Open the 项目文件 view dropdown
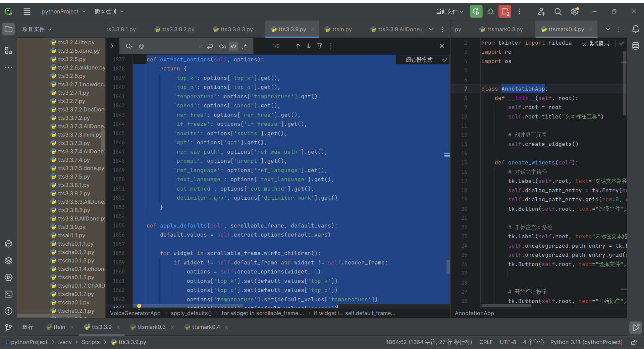This screenshot has width=644, height=349. tap(37, 29)
